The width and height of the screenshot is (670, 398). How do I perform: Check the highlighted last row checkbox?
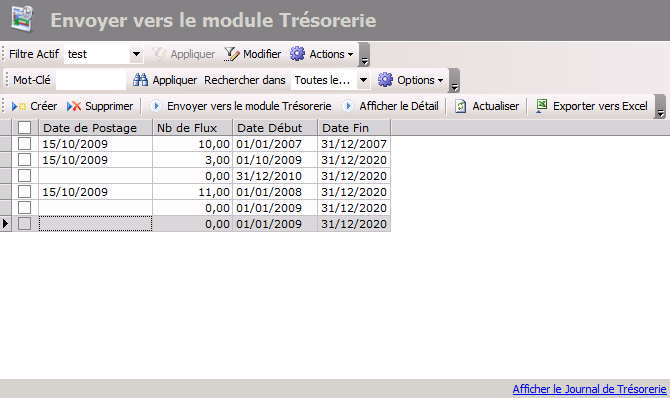(24, 224)
